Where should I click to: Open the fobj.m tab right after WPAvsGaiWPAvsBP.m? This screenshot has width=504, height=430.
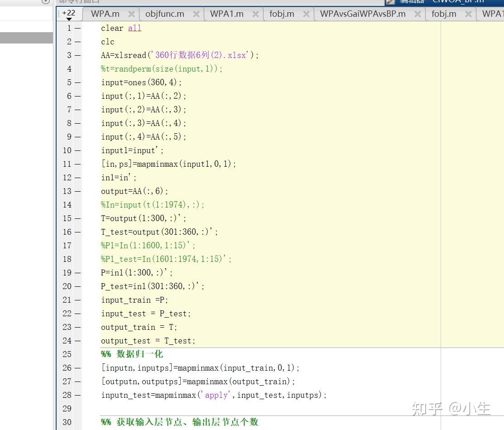pos(444,14)
